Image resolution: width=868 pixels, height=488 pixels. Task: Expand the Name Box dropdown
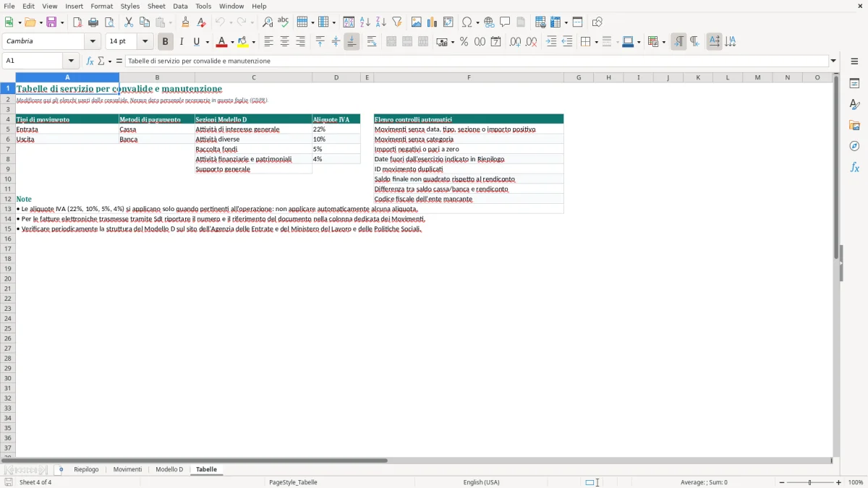point(71,61)
